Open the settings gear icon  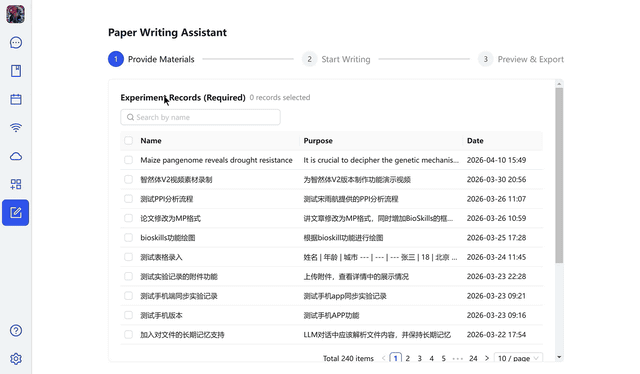pos(16,358)
